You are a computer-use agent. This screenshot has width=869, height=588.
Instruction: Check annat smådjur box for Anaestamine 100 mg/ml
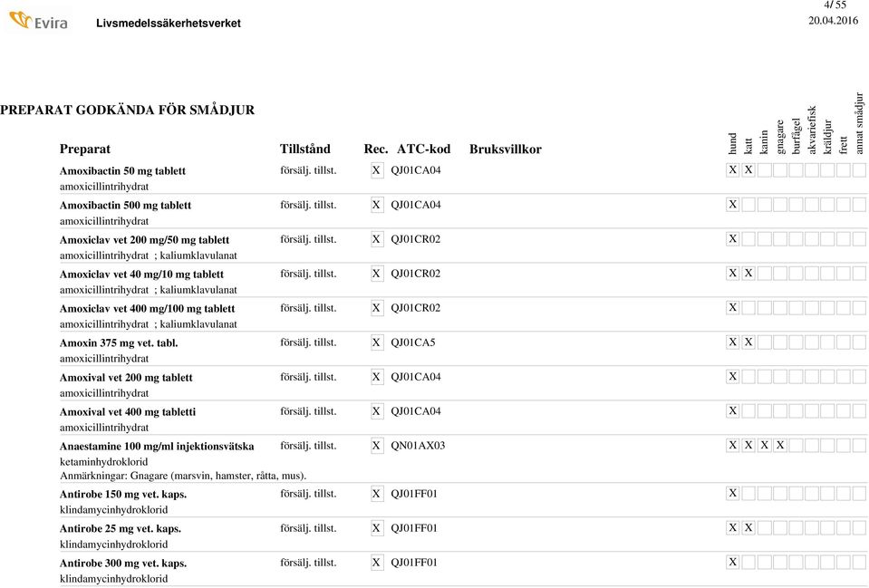859,445
